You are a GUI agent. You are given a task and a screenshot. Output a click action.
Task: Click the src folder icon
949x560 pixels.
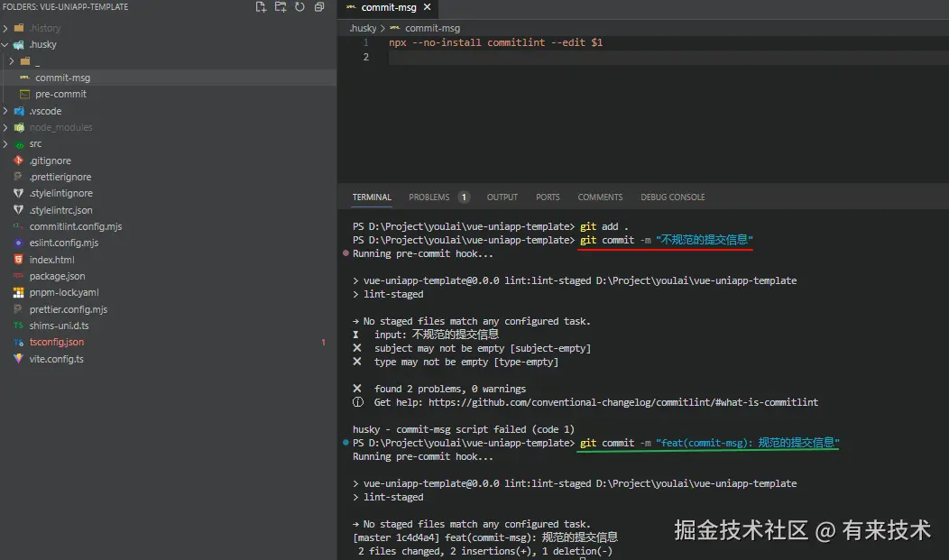coord(19,144)
